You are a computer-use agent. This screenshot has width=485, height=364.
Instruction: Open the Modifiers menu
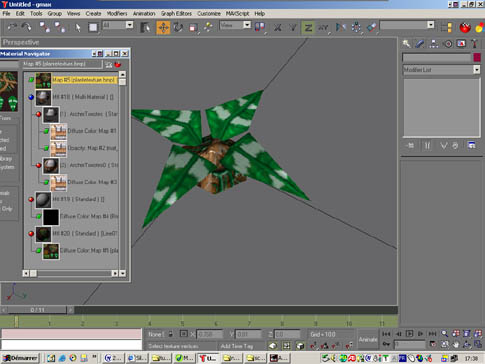pos(117,14)
